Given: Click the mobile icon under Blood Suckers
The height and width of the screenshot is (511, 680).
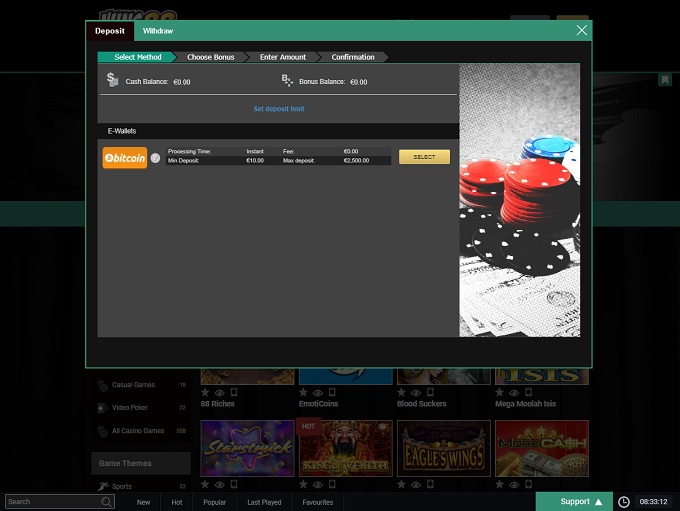Looking at the screenshot, I should point(430,393).
